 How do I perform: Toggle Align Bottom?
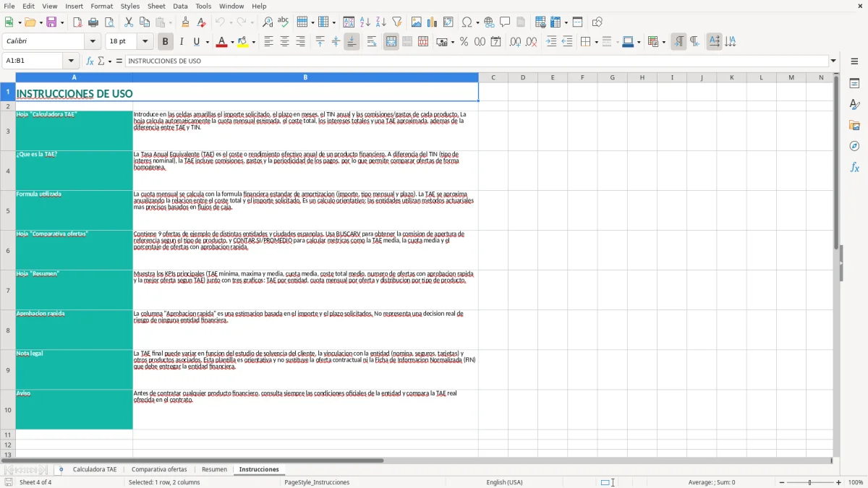tap(352, 42)
